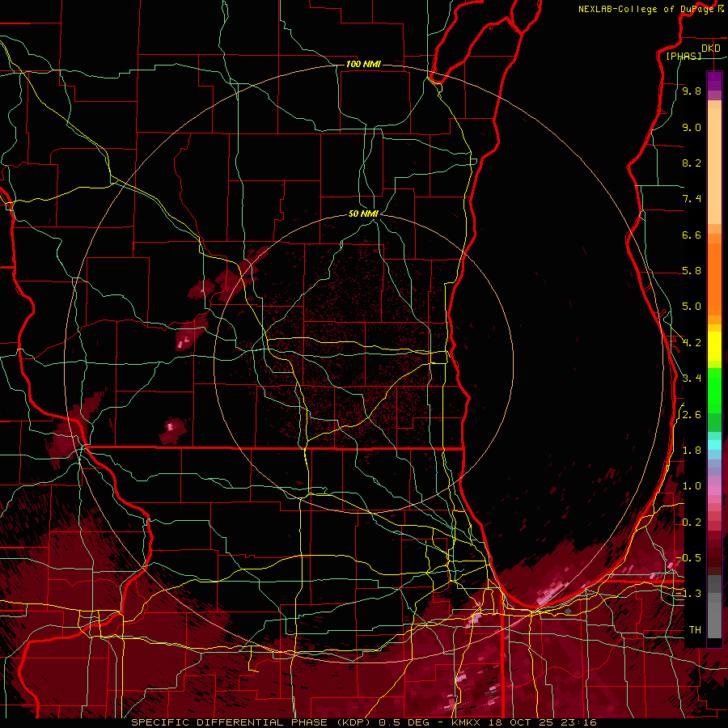The height and width of the screenshot is (728, 728).
Task: Pick the cyan segment of the color bar
Action: coord(714,445)
